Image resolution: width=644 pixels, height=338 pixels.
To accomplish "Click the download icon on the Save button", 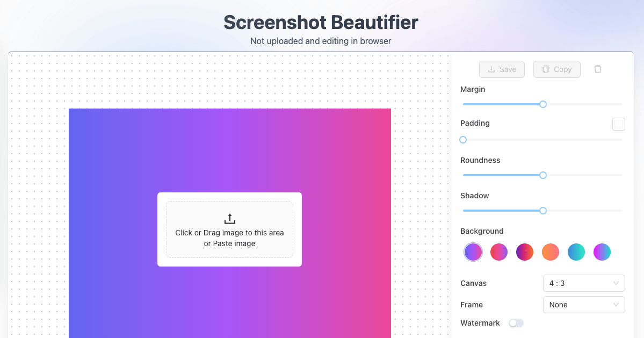I will tap(490, 69).
